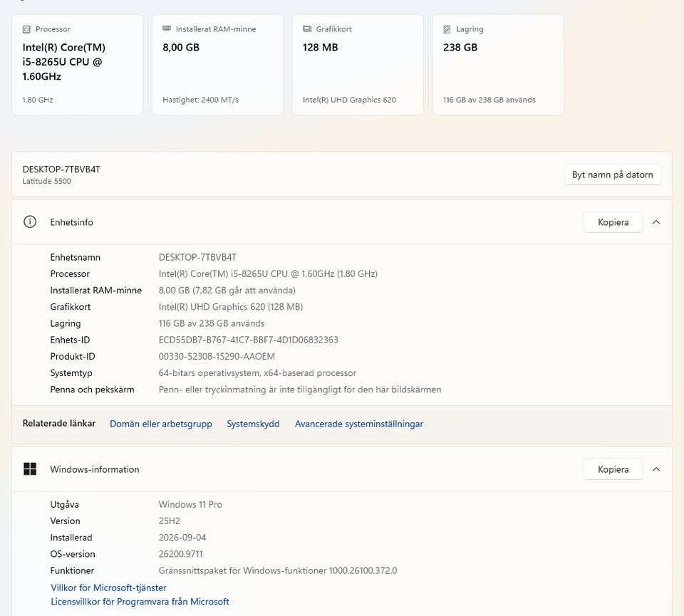This screenshot has width=684, height=616.
Task: Click the 1.80 GHz text in Processor card
Action: point(38,100)
